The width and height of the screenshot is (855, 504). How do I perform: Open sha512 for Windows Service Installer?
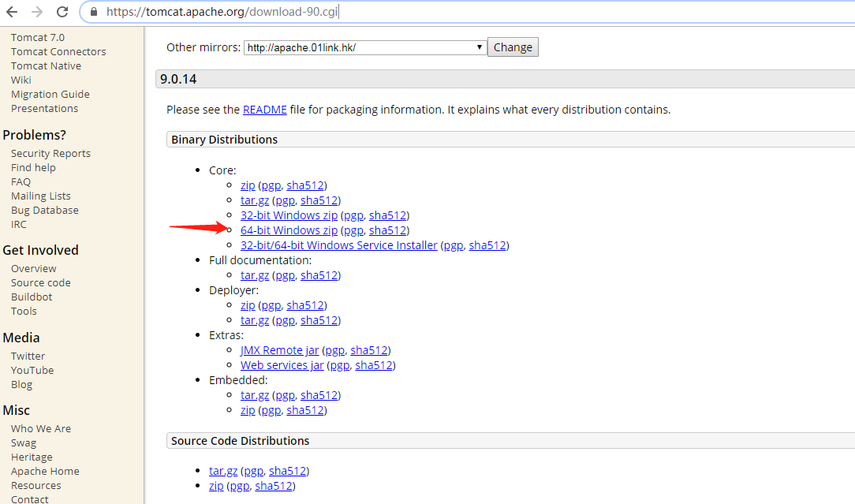coord(487,245)
